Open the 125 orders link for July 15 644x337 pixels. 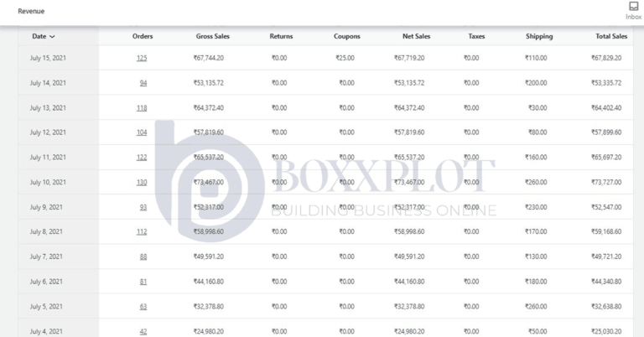point(142,59)
